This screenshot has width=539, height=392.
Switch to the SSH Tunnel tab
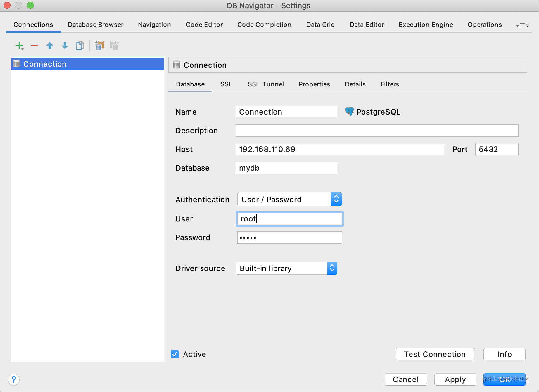(266, 84)
